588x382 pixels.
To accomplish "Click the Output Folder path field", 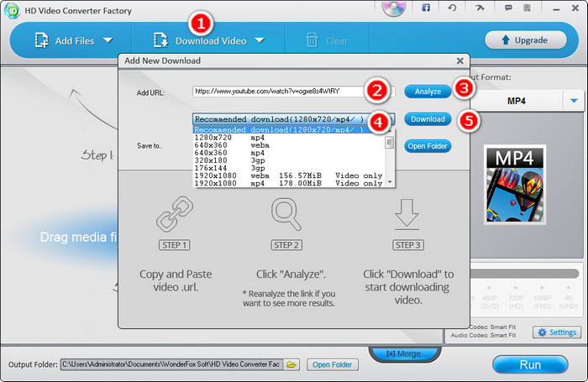I will (x=171, y=364).
